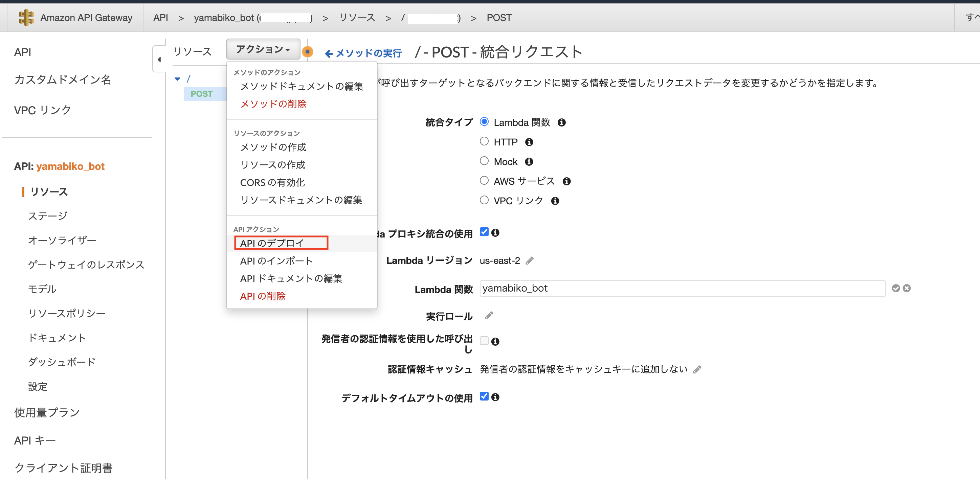Image resolution: width=980 pixels, height=479 pixels.
Task: Edit Lambda リージョン with pencil icon
Action: click(x=530, y=260)
